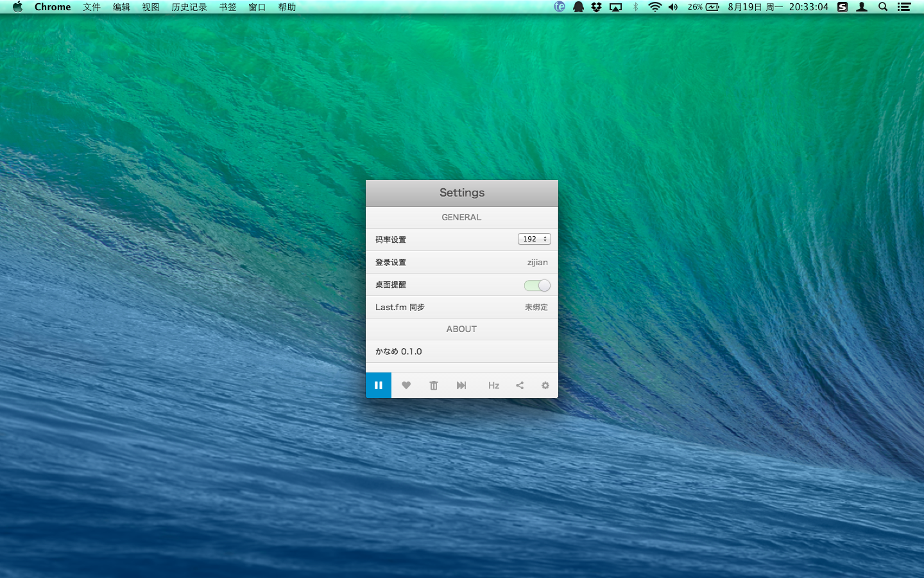Click the zijian login account entry

pyautogui.click(x=538, y=262)
